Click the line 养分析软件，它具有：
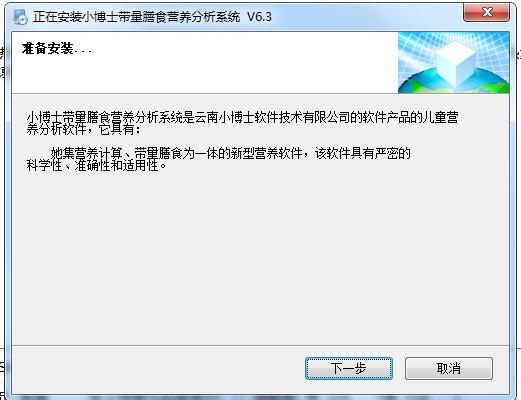The width and height of the screenshot is (521, 400). (84, 129)
